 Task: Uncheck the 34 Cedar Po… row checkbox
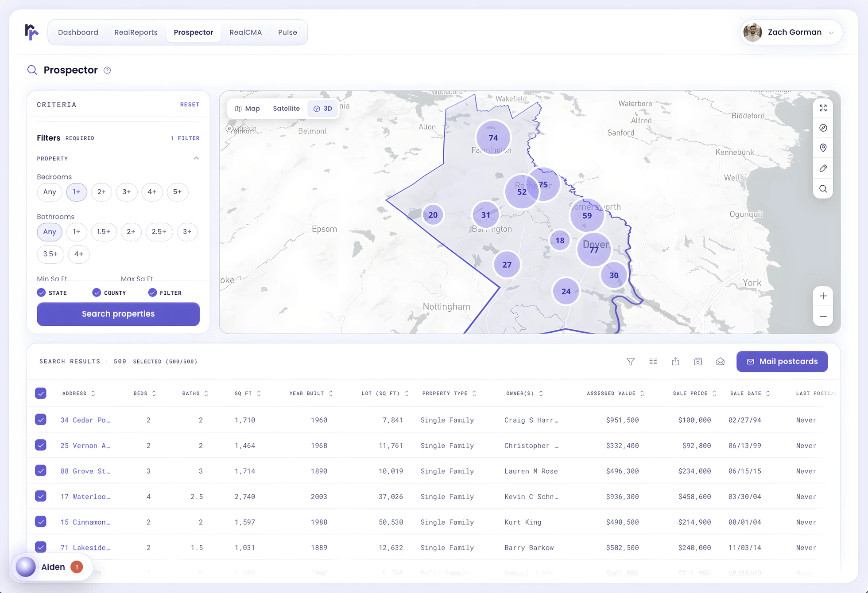41,419
